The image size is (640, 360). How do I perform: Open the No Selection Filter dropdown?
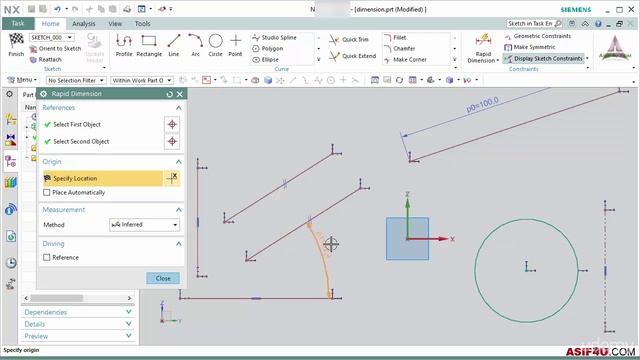76,80
